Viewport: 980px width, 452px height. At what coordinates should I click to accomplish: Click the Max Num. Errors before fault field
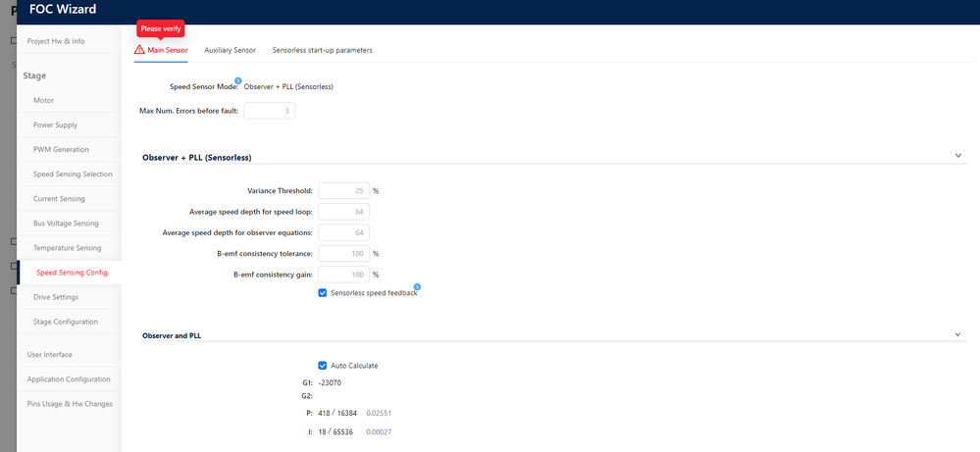(270, 111)
